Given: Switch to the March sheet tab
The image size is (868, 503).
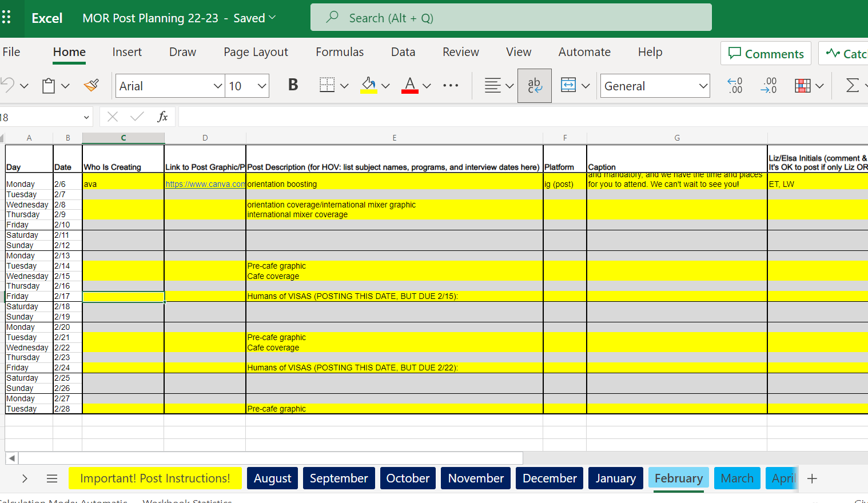Looking at the screenshot, I should pos(736,478).
